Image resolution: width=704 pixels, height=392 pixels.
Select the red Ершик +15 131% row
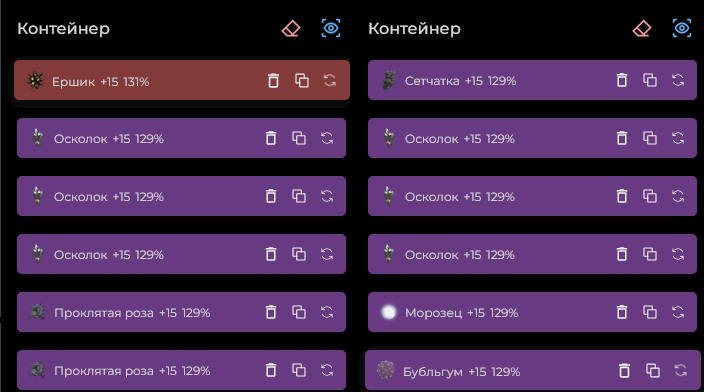tap(182, 80)
